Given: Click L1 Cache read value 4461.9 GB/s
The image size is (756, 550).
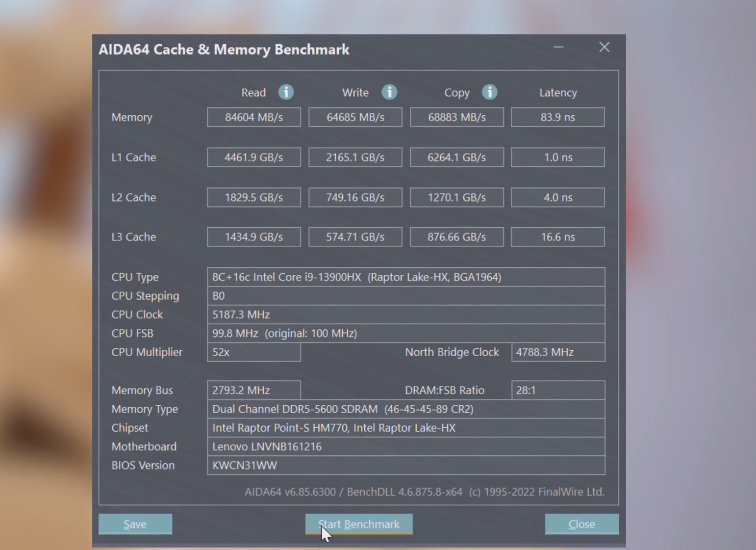Looking at the screenshot, I should click(254, 157).
